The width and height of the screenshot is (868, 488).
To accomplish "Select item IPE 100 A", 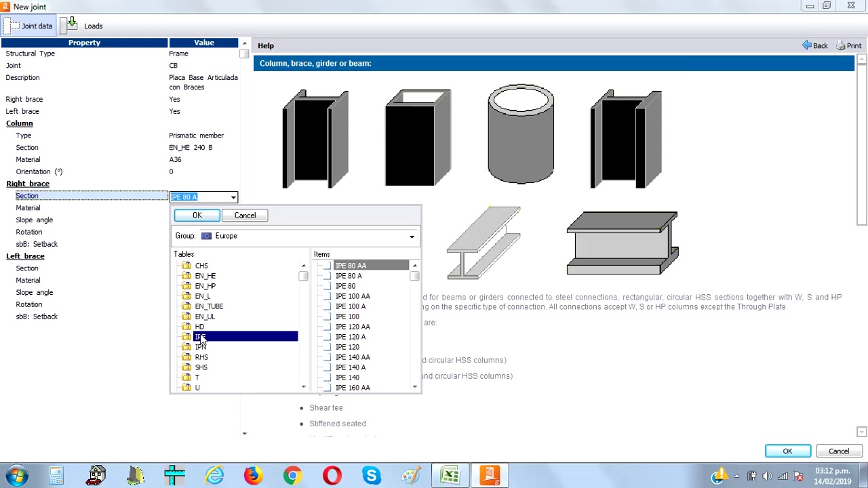I will [351, 306].
